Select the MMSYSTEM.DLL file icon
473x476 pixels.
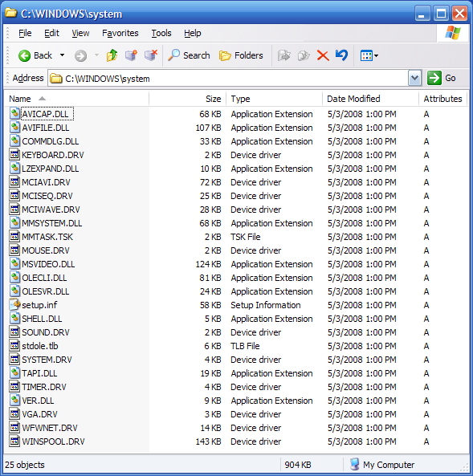pyautogui.click(x=14, y=223)
